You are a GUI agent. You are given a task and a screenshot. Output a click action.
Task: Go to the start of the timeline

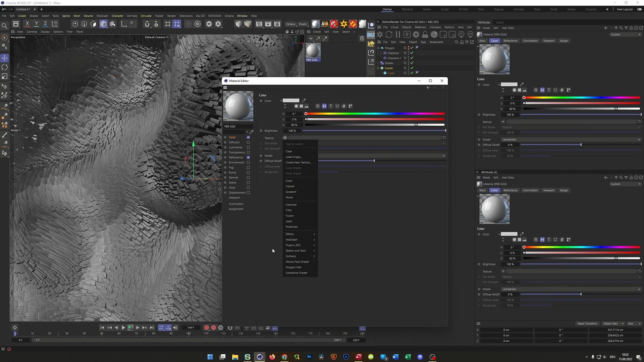(x=102, y=328)
